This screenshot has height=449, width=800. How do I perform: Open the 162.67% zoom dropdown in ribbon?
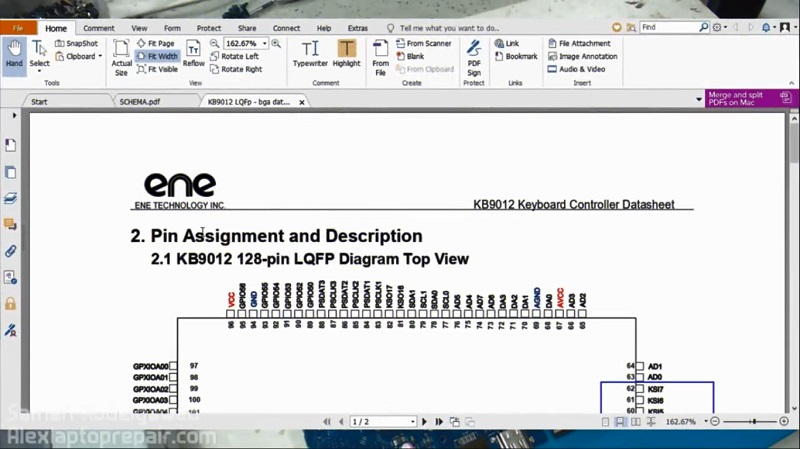264,43
